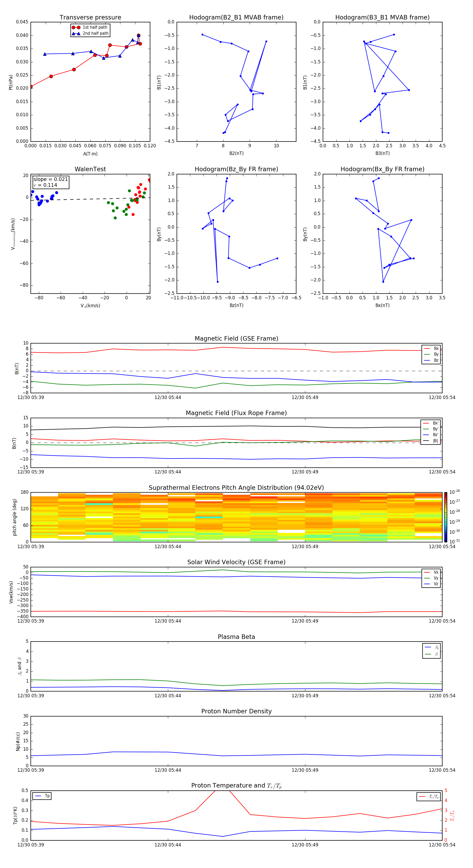This screenshot has width=473, height=868.
Task: Click the "WalenTest" plot title
Action: [x=90, y=169]
